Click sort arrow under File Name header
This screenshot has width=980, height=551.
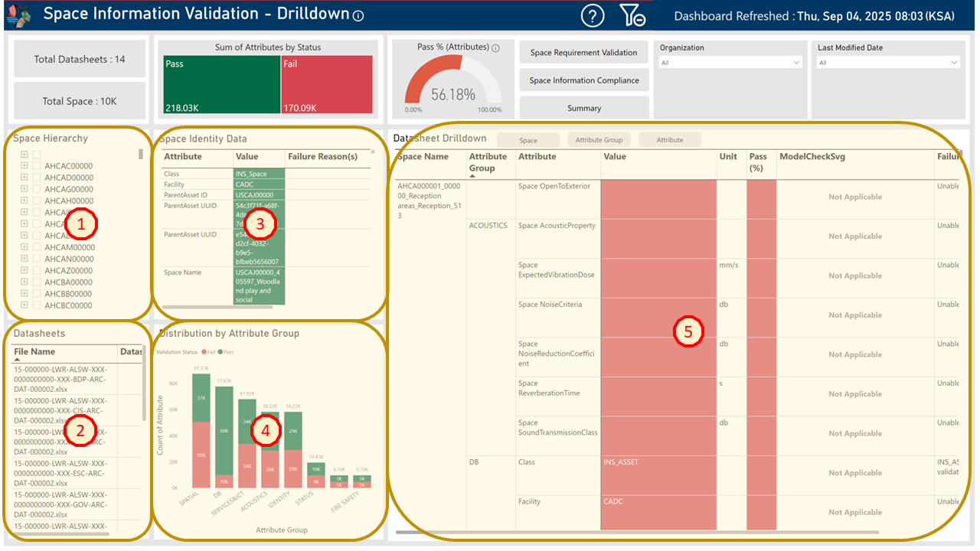point(18,359)
